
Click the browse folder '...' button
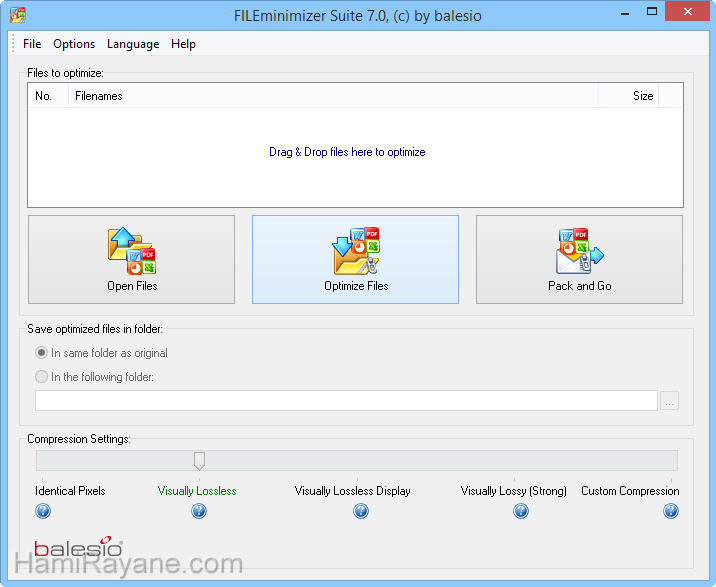[670, 401]
